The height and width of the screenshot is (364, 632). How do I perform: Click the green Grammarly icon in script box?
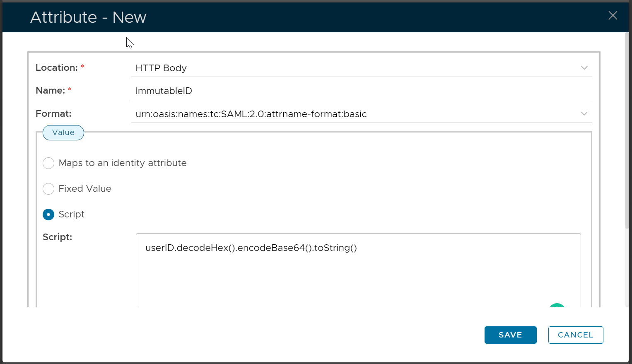click(557, 306)
